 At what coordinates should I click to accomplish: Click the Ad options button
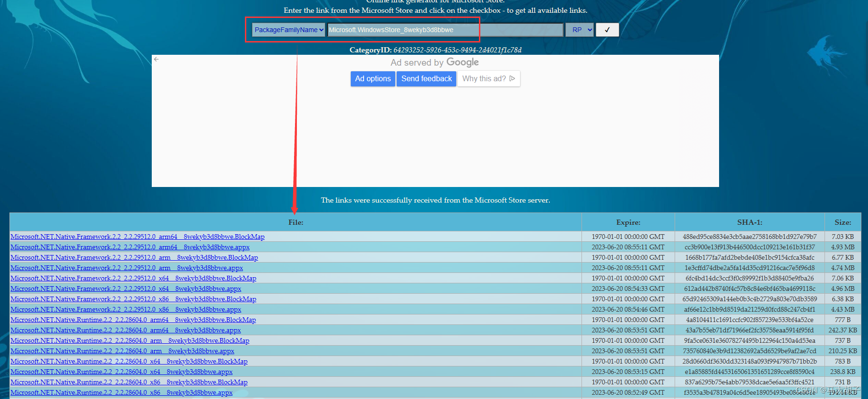click(373, 79)
